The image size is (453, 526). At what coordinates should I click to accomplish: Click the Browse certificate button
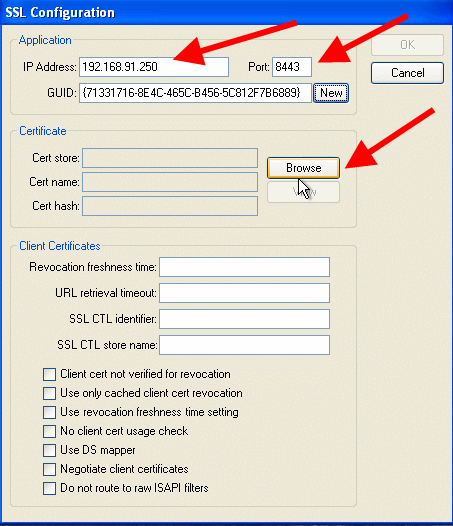coord(303,168)
